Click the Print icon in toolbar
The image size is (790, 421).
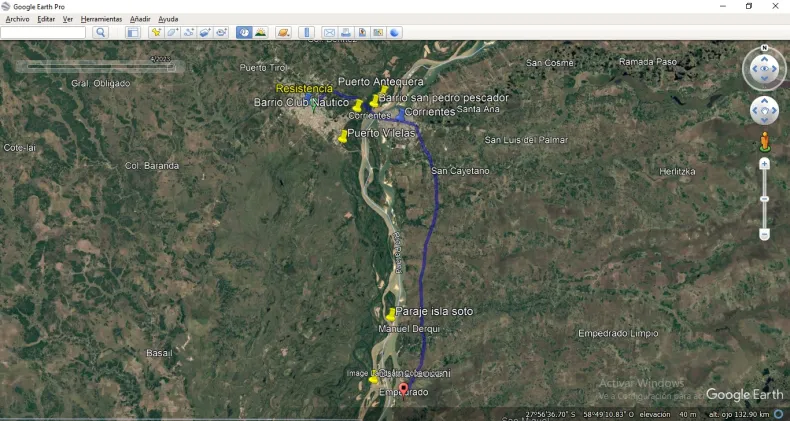tap(345, 33)
